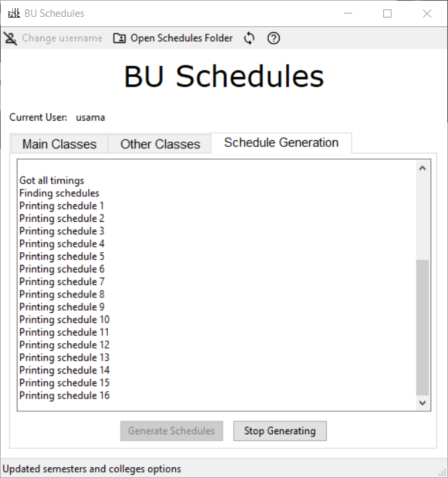Switch to the Main Classes tab
Viewport: 448px width, 478px height.
[59, 144]
